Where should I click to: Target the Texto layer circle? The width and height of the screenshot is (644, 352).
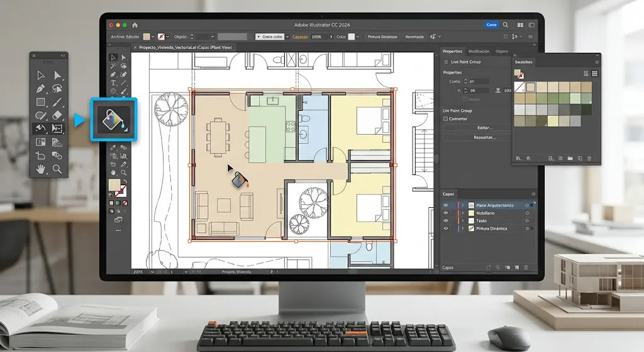527,221
